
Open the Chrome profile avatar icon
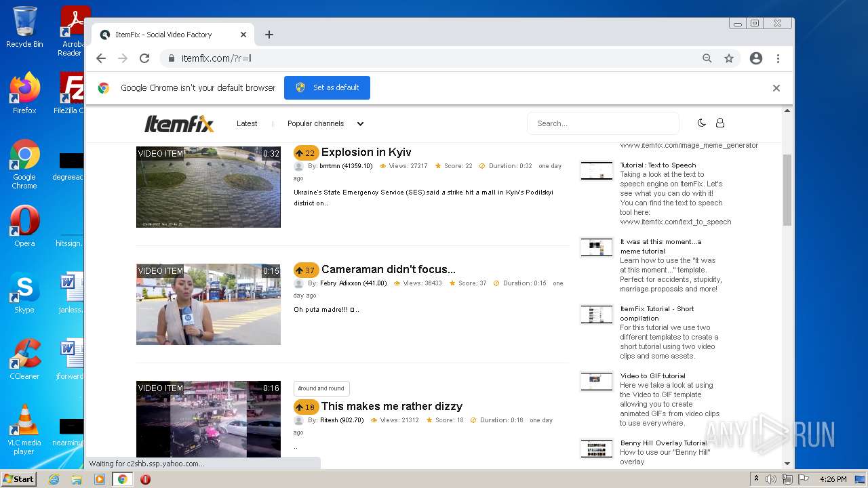coord(756,58)
